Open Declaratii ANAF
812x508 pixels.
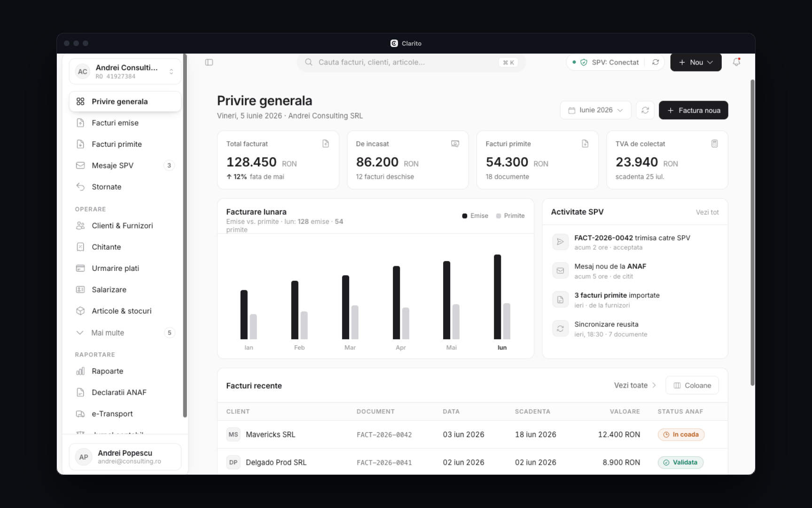click(125, 392)
